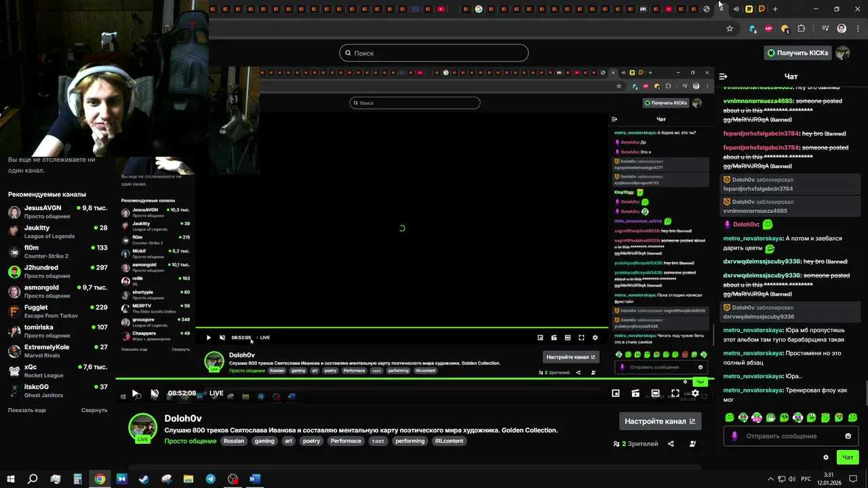Open chat settings gear icon
Viewport: 868px width, 488px height.
click(x=825, y=457)
